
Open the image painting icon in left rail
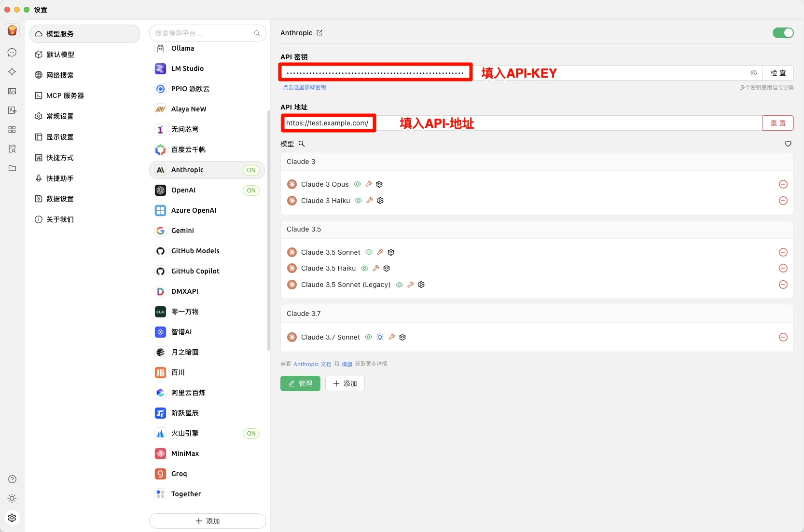point(12,91)
